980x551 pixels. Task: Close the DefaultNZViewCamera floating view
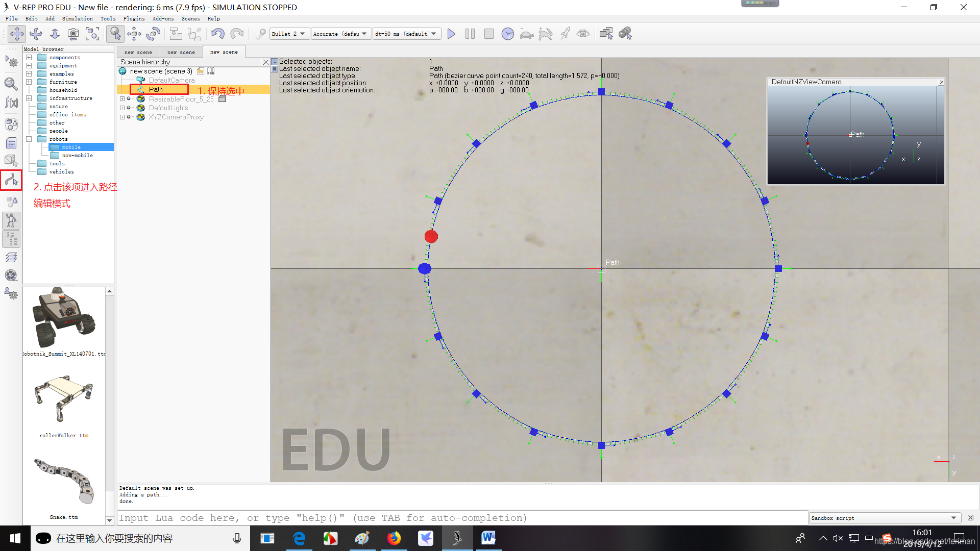pyautogui.click(x=942, y=82)
